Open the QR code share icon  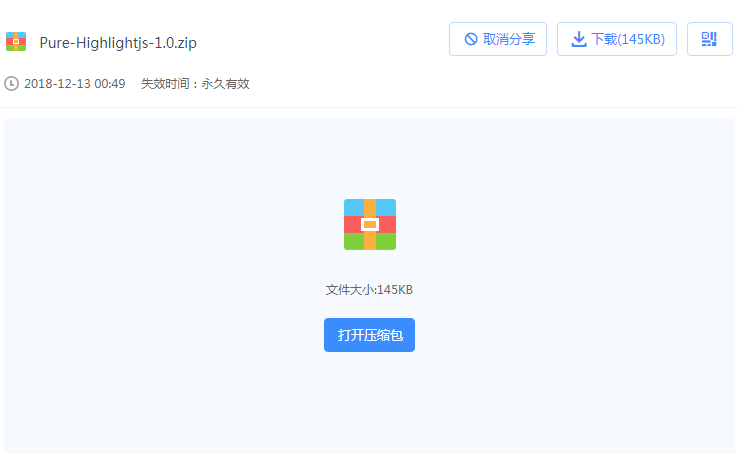point(709,39)
